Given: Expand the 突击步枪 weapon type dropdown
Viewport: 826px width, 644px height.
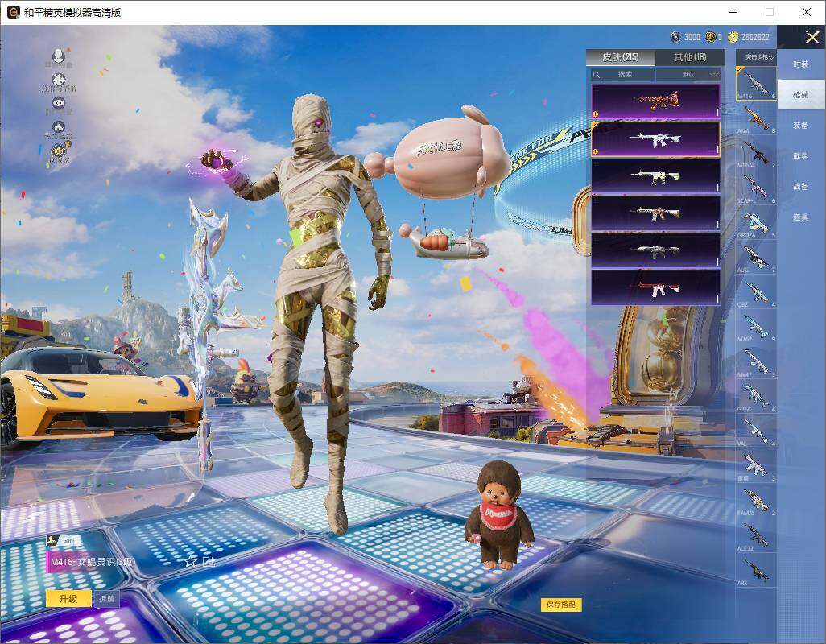Looking at the screenshot, I should (756, 57).
